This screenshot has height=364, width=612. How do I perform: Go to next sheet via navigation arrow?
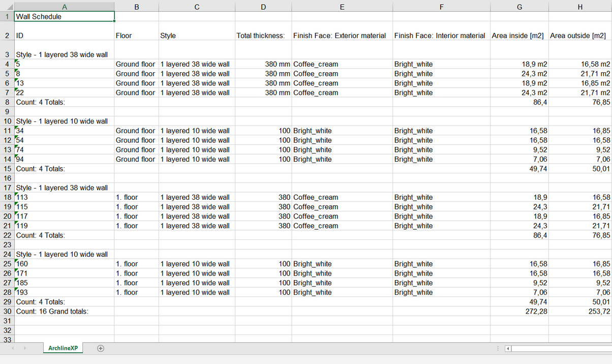pyautogui.click(x=24, y=348)
